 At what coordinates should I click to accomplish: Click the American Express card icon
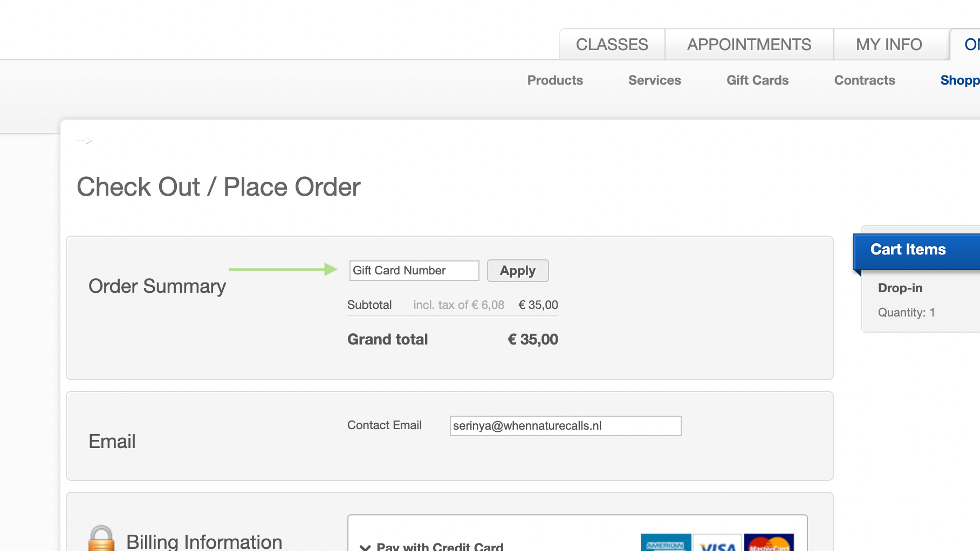click(665, 543)
